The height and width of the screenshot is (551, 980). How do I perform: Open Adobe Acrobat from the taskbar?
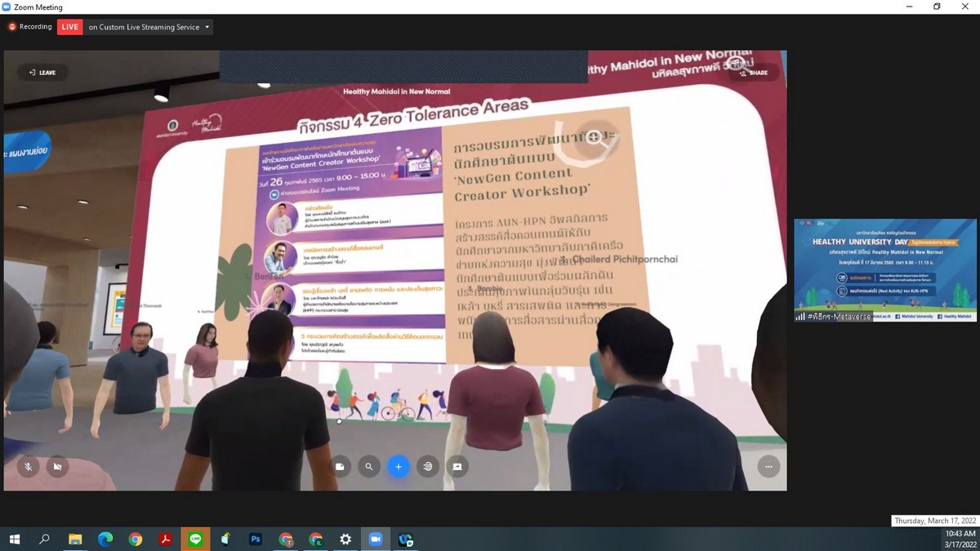pos(165,540)
